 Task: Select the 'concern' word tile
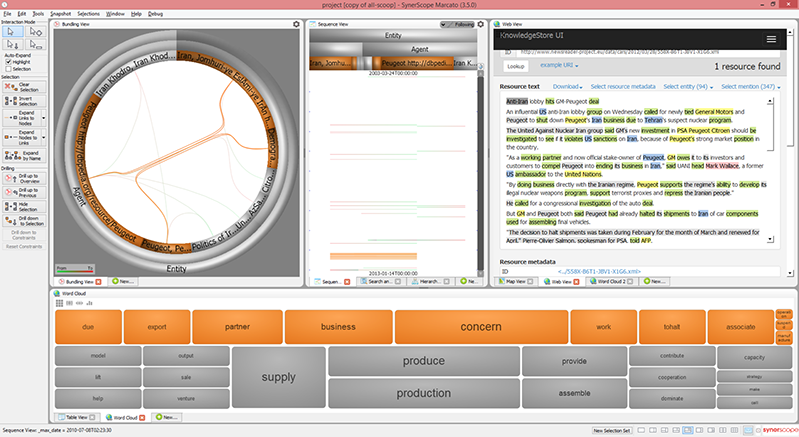[x=481, y=327]
